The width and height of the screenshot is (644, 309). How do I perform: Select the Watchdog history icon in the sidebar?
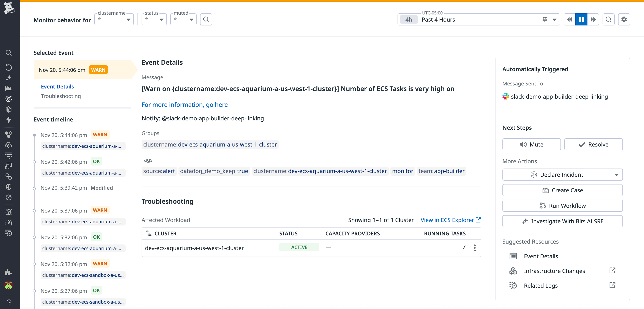tap(9, 68)
